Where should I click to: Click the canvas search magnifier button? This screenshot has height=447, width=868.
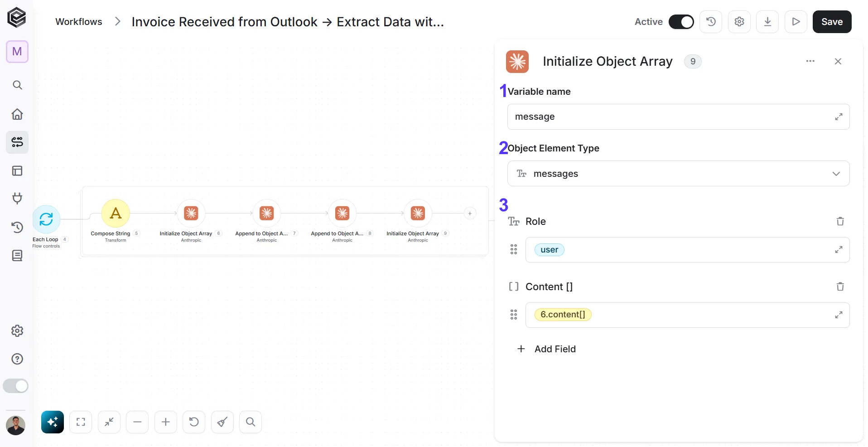(251, 422)
